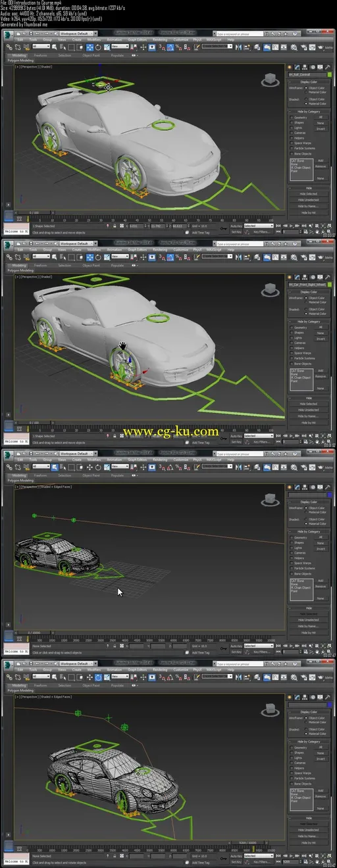Click Hide by Name... in the third screenshot

pos(308,626)
